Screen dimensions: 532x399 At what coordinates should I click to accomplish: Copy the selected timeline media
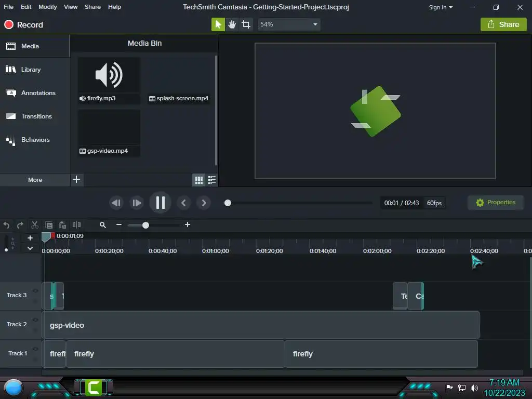(49, 225)
